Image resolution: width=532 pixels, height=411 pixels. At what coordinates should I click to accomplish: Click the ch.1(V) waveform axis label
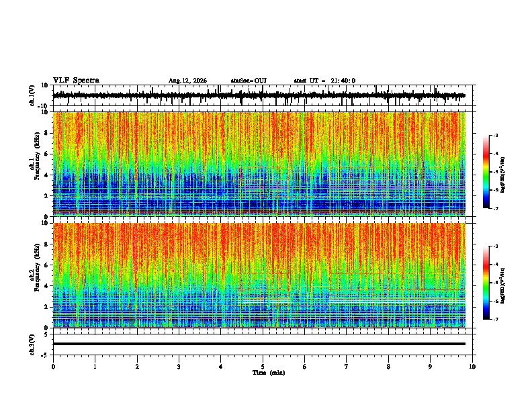pyautogui.click(x=32, y=95)
